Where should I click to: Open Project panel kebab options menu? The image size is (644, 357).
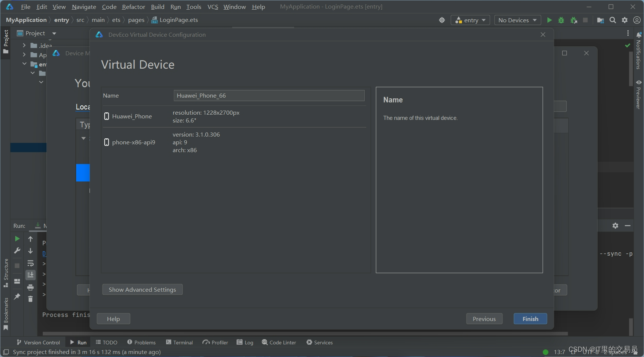coord(628,33)
